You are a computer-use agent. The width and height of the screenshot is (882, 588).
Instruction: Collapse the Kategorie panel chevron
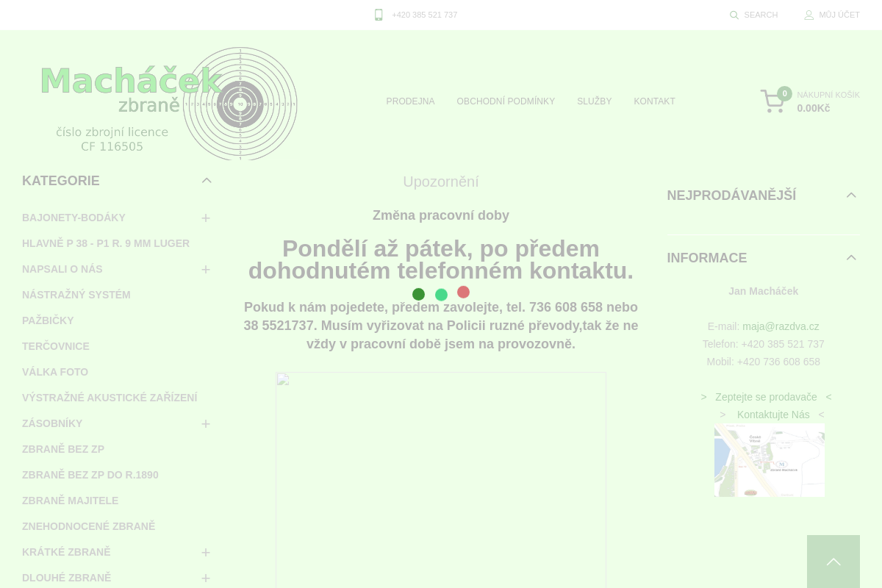pos(207,181)
